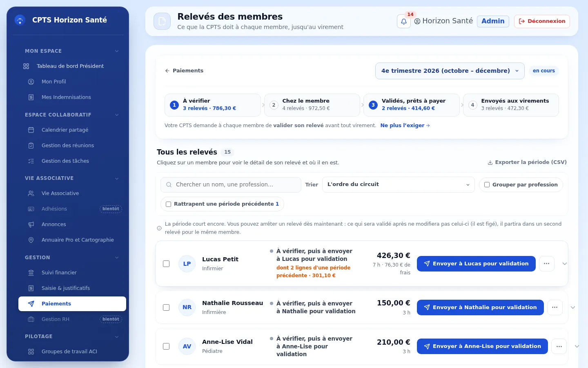Open more options for Lucas Petit

pyautogui.click(x=547, y=264)
